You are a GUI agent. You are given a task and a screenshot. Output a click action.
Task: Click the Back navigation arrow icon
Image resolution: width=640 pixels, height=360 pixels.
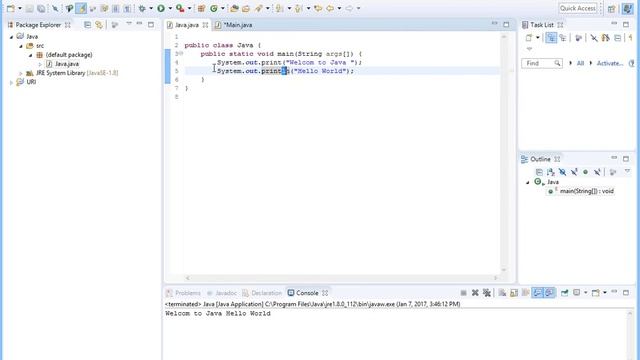point(330,8)
